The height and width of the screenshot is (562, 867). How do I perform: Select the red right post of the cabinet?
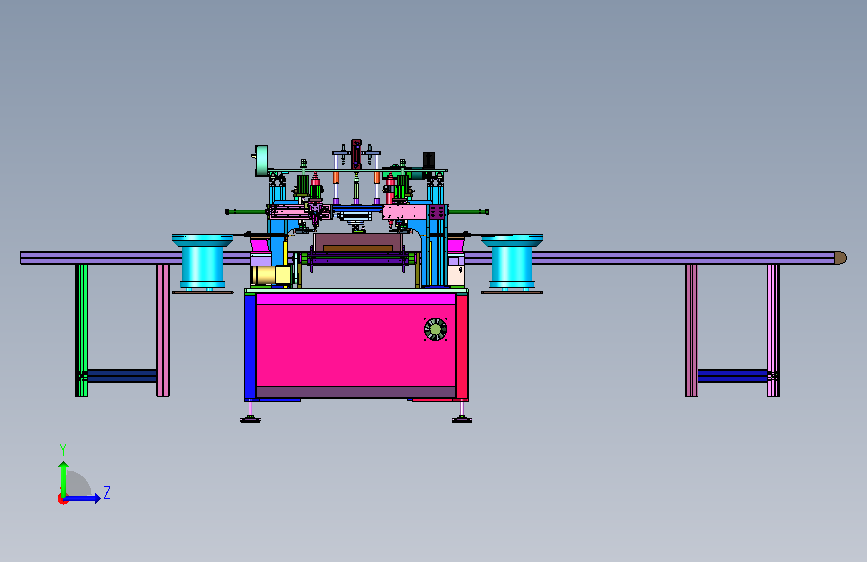coord(462,346)
